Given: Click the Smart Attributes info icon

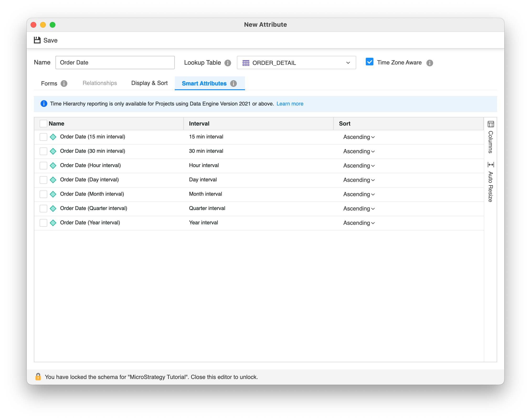Looking at the screenshot, I should pyautogui.click(x=233, y=84).
